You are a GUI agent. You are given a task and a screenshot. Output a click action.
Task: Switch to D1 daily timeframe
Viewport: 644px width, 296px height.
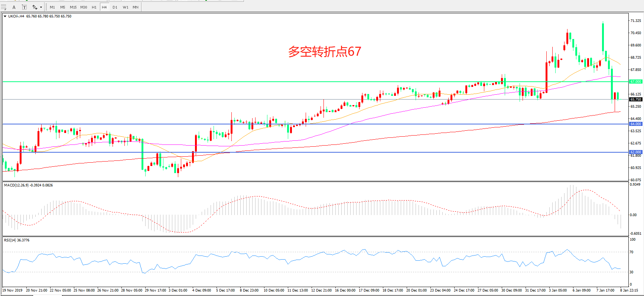point(115,7)
